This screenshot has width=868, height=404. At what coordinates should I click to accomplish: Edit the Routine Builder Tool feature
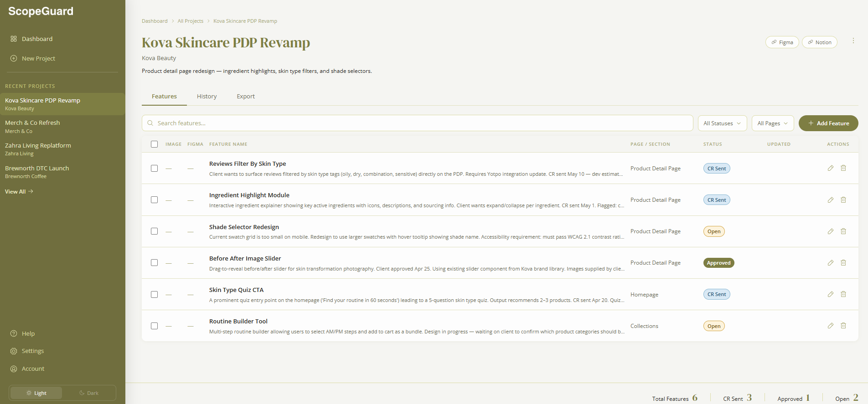click(831, 326)
